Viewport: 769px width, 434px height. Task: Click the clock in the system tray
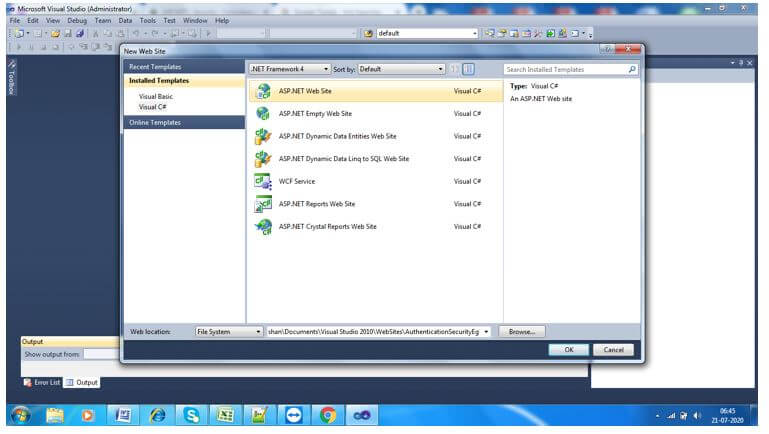pyautogui.click(x=728, y=416)
